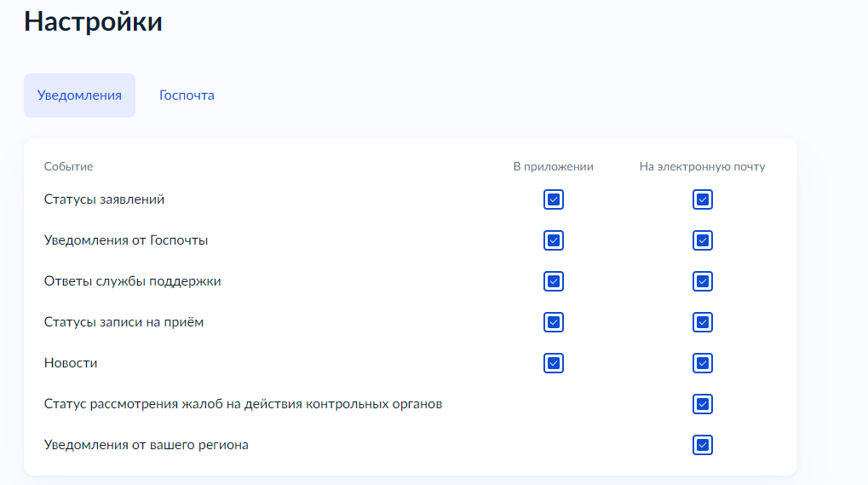The width and height of the screenshot is (868, 485).
Task: Toggle email checkbox for Уведомления от Госпочты
Action: (703, 240)
